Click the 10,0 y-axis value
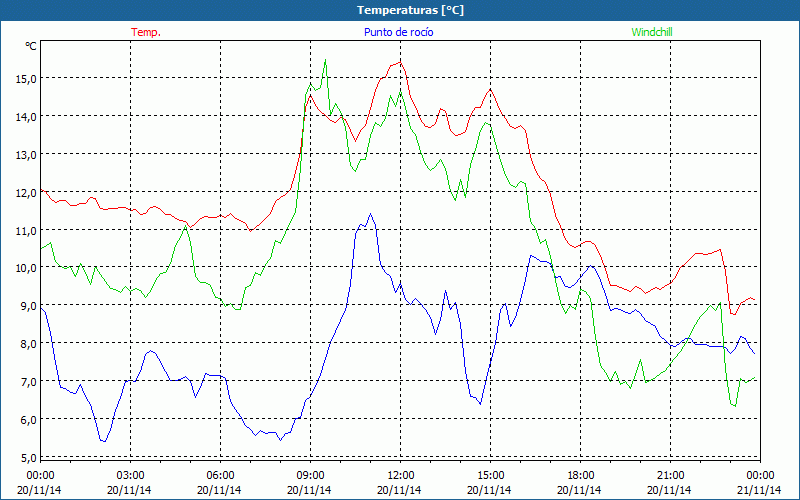The image size is (800, 500). click(28, 268)
